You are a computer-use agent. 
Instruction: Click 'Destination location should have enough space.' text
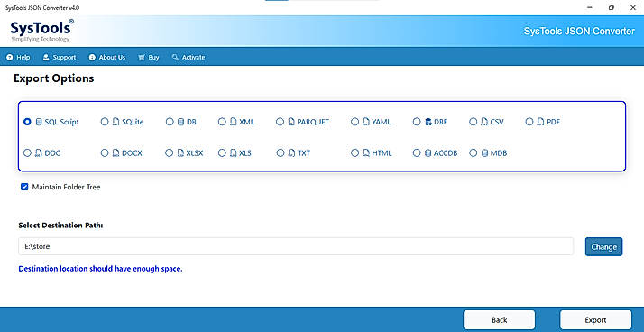[x=101, y=269]
